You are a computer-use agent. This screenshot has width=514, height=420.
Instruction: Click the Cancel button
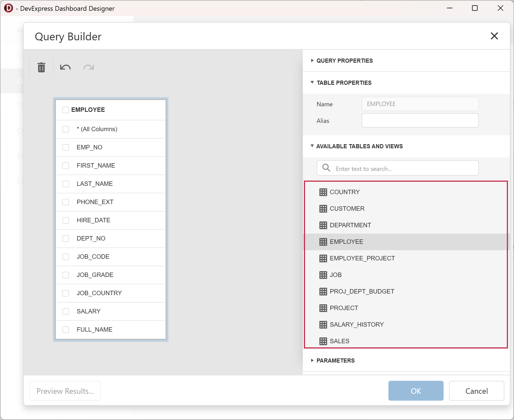(476, 391)
